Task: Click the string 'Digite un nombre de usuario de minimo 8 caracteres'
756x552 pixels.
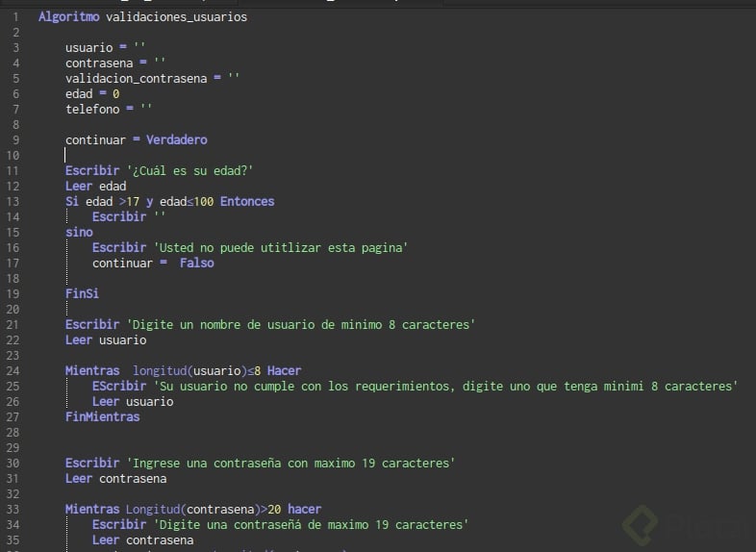Action: tap(301, 324)
